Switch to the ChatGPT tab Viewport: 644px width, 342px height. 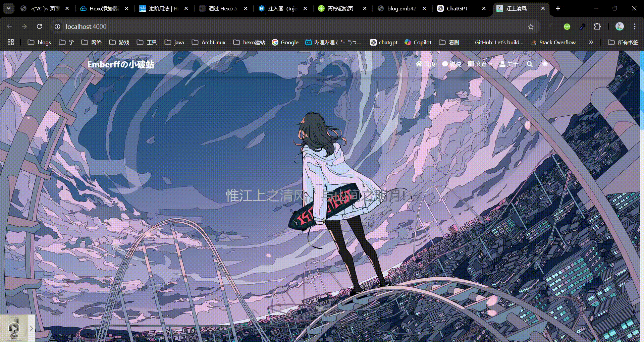(461, 8)
